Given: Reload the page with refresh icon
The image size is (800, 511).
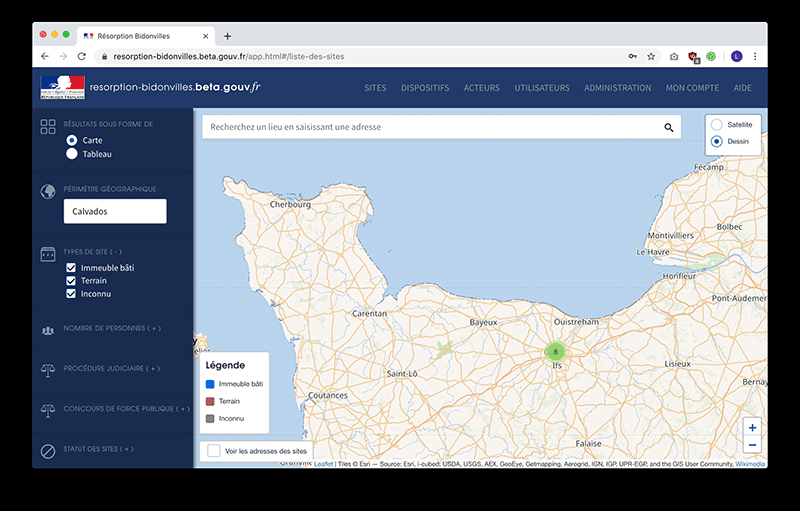Looking at the screenshot, I should point(82,57).
